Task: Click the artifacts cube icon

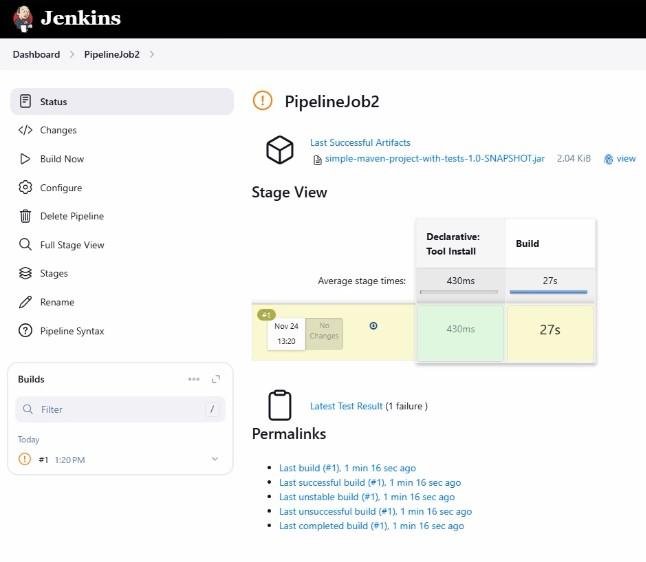Action: pyautogui.click(x=280, y=150)
